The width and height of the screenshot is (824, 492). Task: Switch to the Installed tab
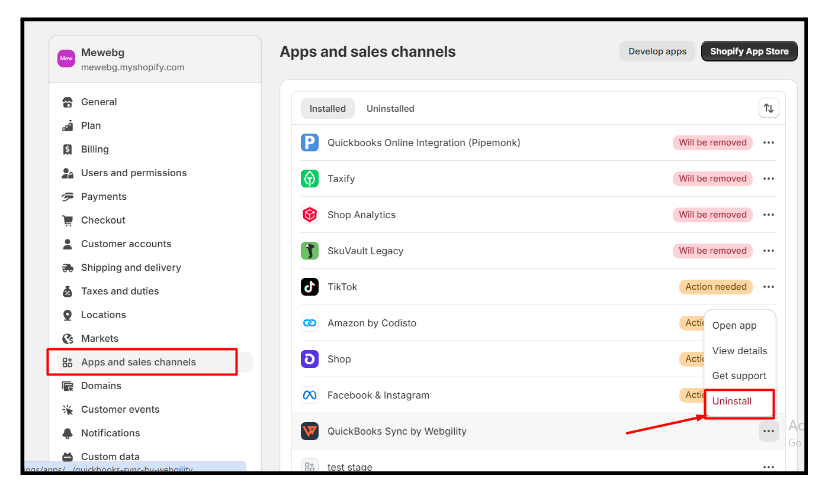(327, 109)
